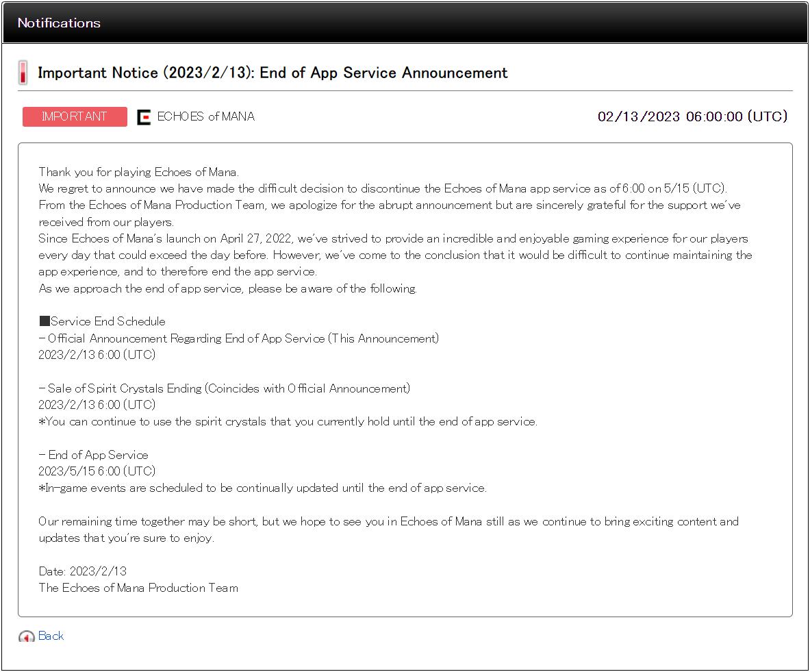Click the Notifications header title
This screenshot has width=810, height=672.
point(59,23)
